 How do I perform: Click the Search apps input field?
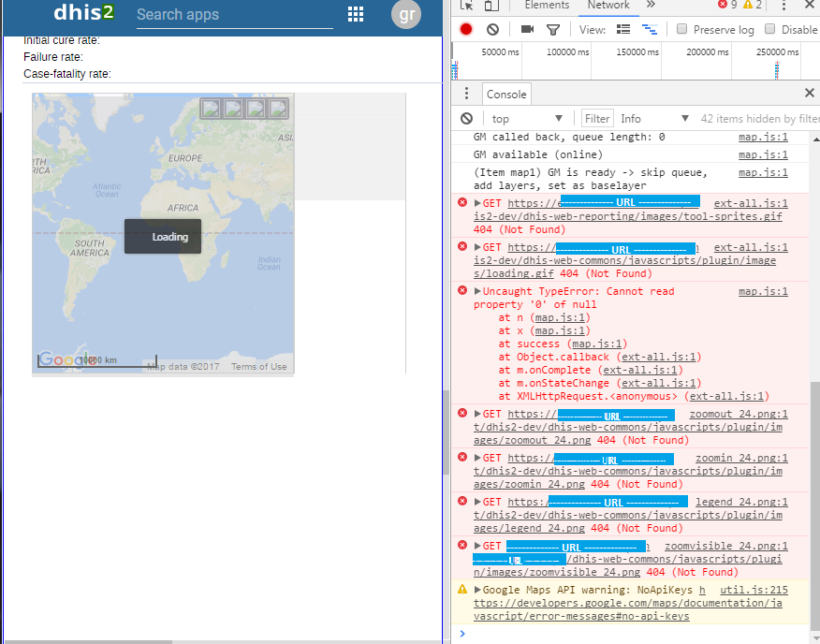[234, 15]
